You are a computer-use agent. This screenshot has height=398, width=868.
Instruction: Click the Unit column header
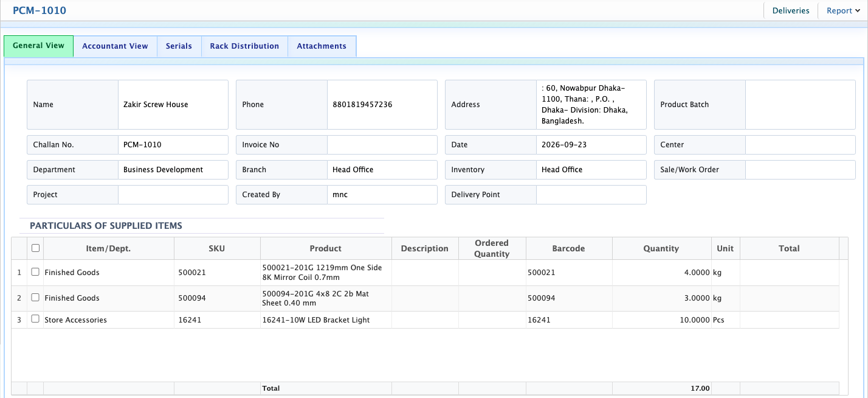tap(725, 248)
